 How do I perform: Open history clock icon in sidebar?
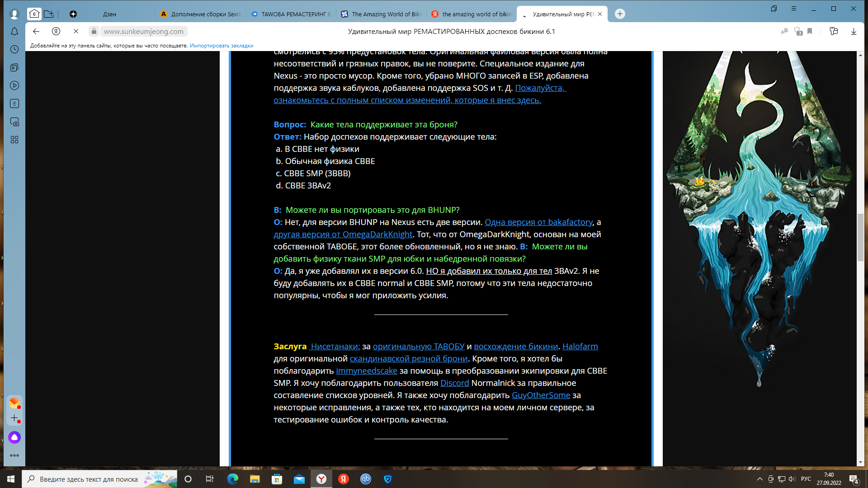(14, 49)
